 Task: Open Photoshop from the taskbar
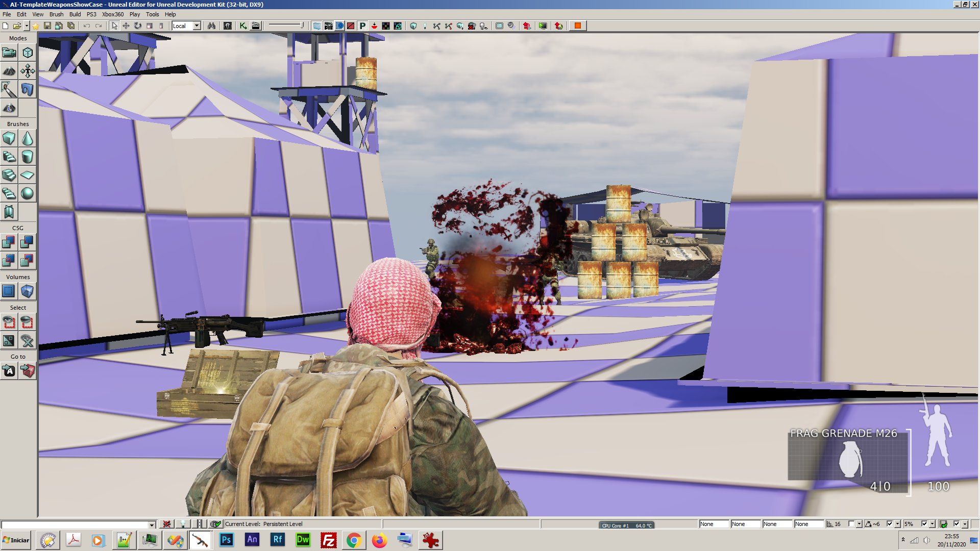click(226, 540)
